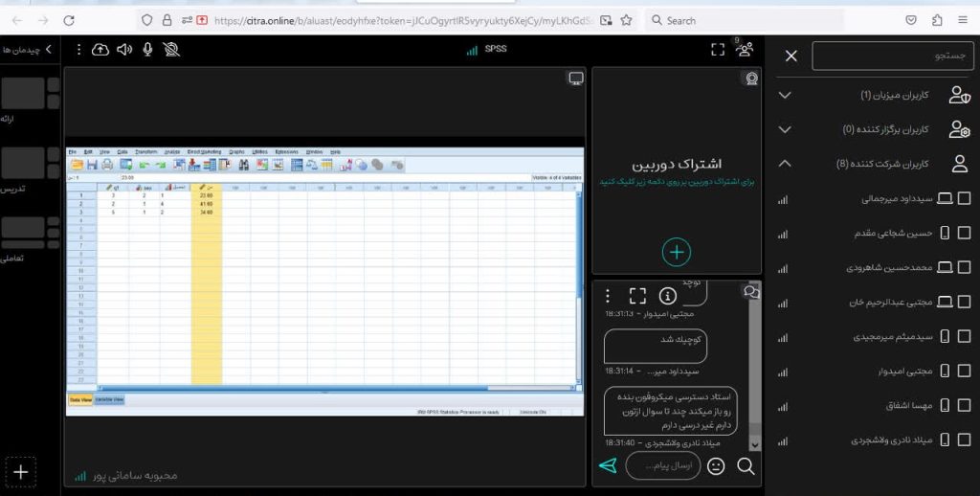Tick checkbox beside مجتبی امیدوار
Screen dimensions: 980x496
pos(964,371)
